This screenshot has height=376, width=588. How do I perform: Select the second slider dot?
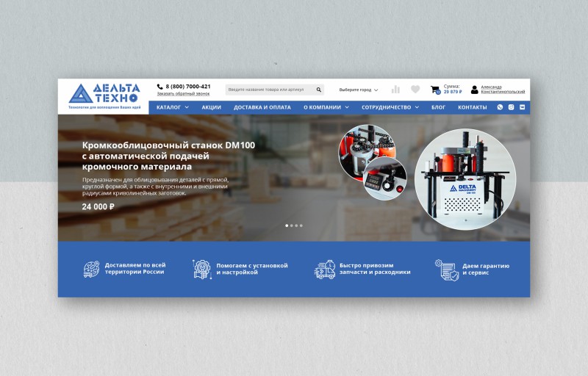coord(292,225)
